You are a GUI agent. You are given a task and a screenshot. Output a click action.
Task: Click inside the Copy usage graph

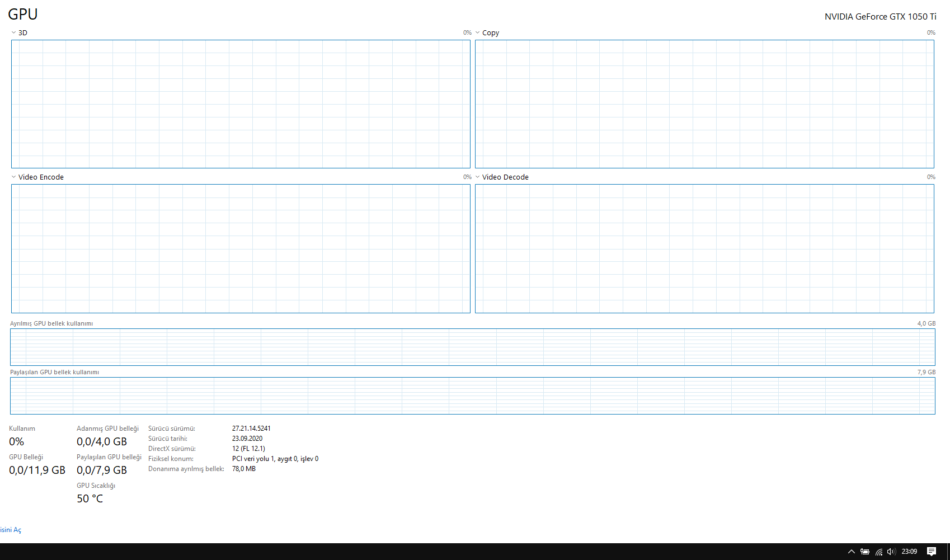pos(704,104)
